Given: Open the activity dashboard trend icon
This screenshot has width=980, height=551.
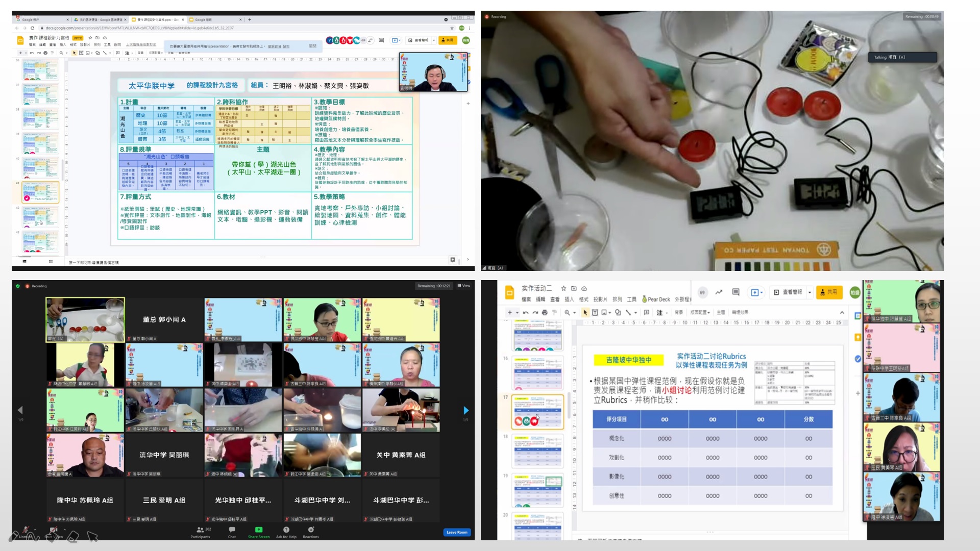Looking at the screenshot, I should [x=719, y=292].
